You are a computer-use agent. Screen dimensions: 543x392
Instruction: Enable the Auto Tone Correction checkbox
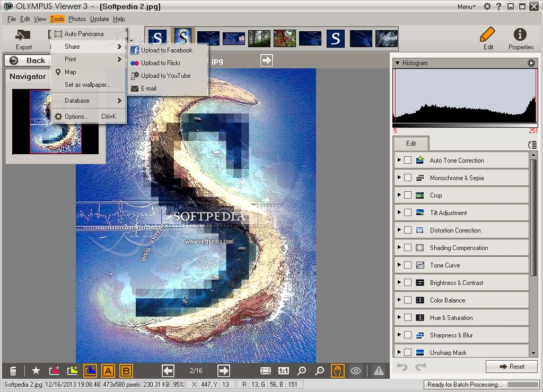pyautogui.click(x=408, y=160)
